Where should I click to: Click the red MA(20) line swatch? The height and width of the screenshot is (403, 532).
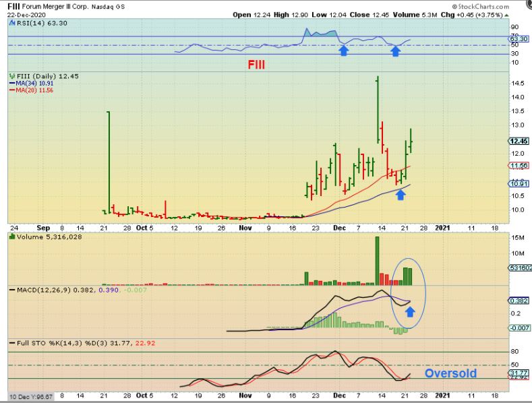pos(12,90)
